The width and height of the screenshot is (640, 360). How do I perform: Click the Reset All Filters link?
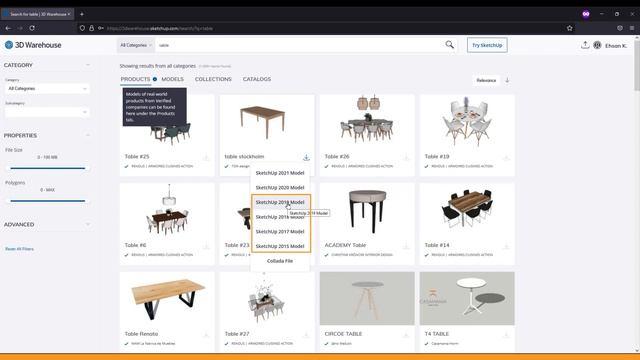pyautogui.click(x=19, y=249)
